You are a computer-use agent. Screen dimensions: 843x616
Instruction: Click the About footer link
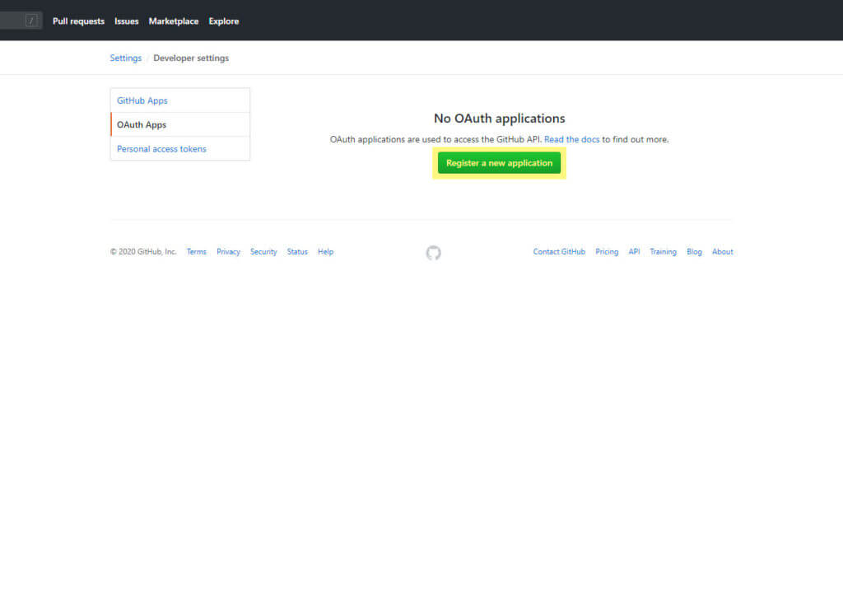tap(723, 252)
